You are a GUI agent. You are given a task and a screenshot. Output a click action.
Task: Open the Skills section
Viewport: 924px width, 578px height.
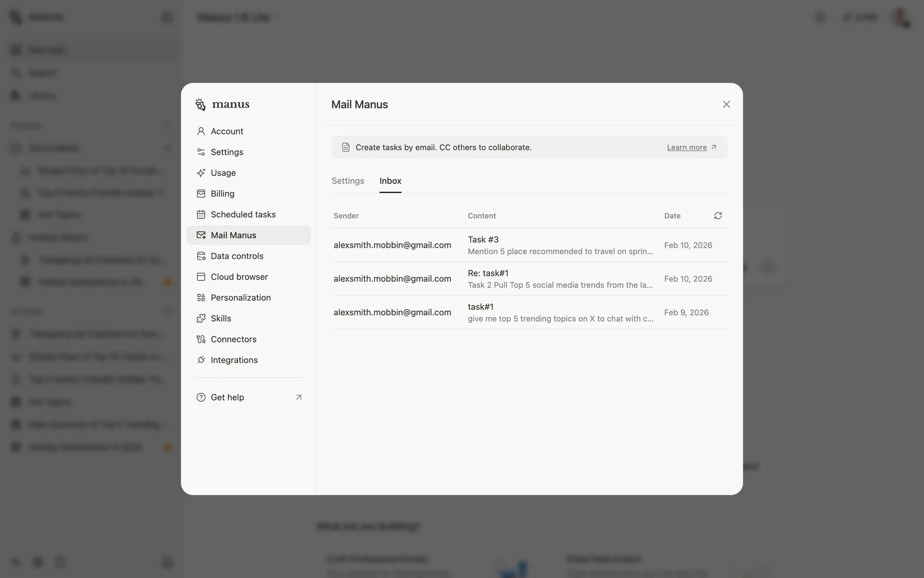(220, 318)
